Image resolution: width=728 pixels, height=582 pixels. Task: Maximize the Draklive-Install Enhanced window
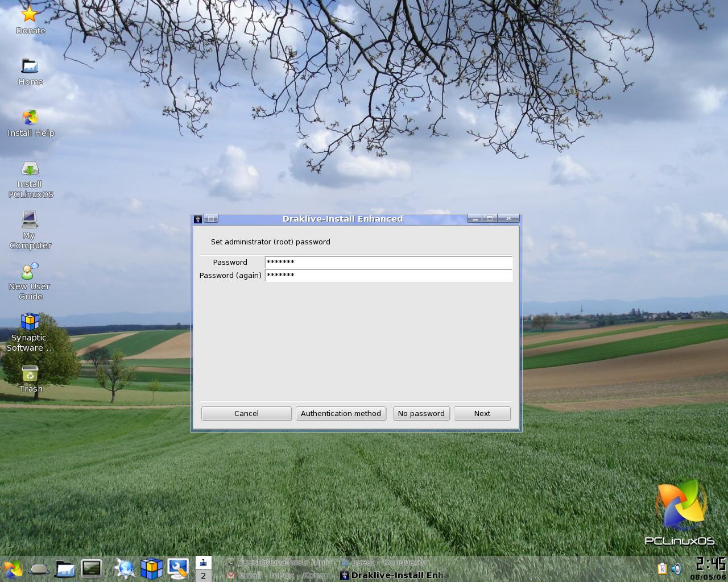[x=490, y=219]
